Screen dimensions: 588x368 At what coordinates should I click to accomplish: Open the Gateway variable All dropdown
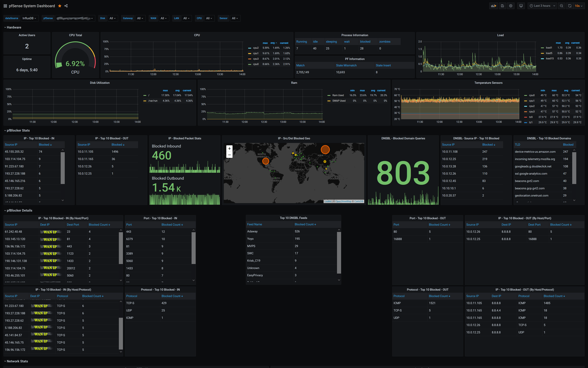pos(140,18)
